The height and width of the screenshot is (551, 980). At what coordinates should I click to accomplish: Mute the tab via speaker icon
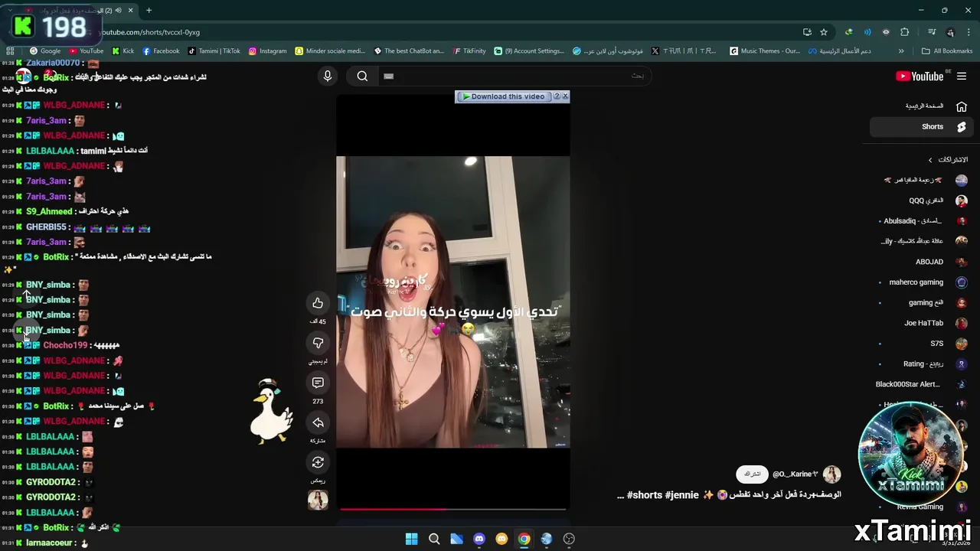point(118,11)
